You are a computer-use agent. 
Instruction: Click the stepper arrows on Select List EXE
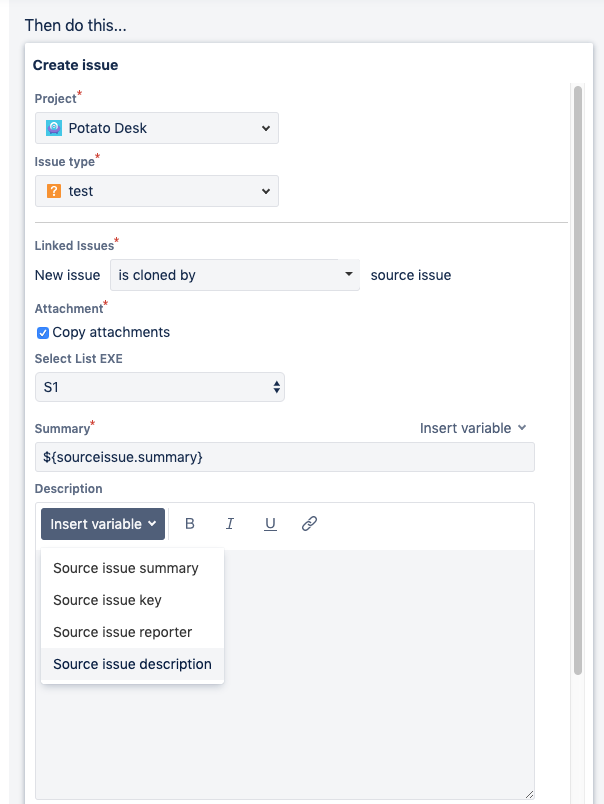click(x=275, y=385)
